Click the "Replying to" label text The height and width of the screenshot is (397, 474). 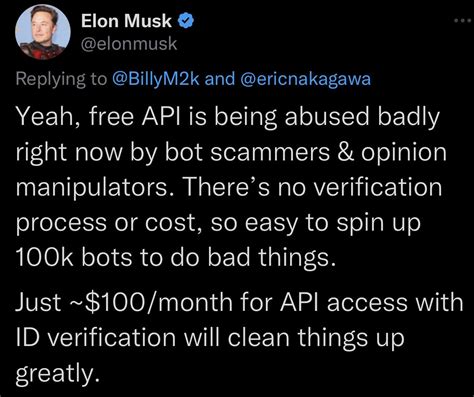(x=61, y=79)
